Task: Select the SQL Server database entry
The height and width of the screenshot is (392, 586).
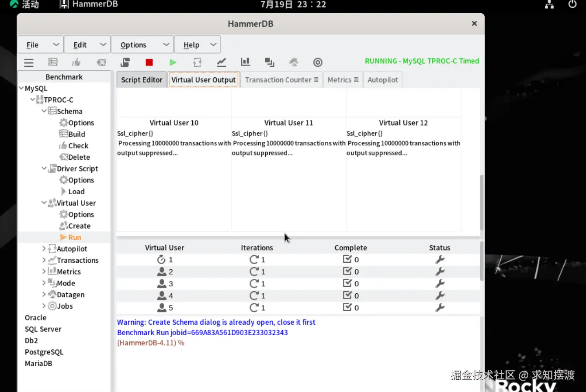Action: (x=43, y=329)
